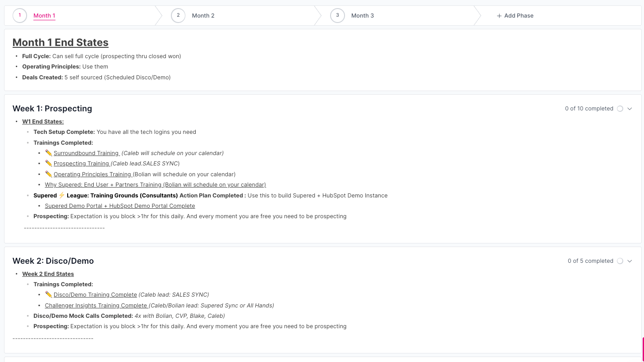Collapse the Week 1 Prospecting section
Screen dimensions: 644x362
pos(630,109)
